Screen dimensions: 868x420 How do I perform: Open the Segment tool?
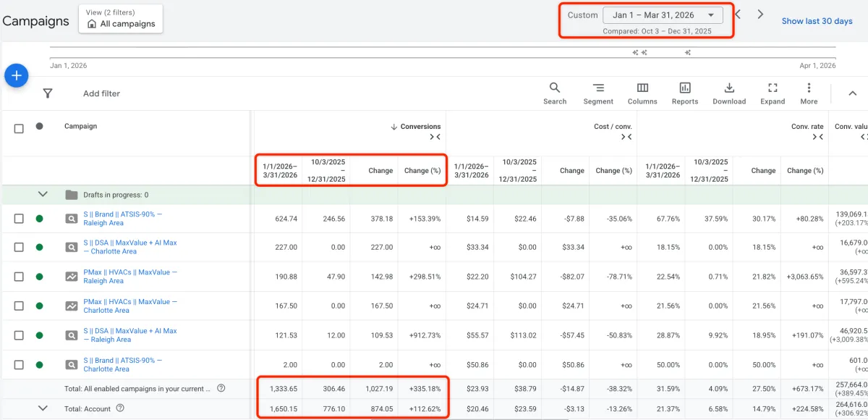pyautogui.click(x=598, y=93)
